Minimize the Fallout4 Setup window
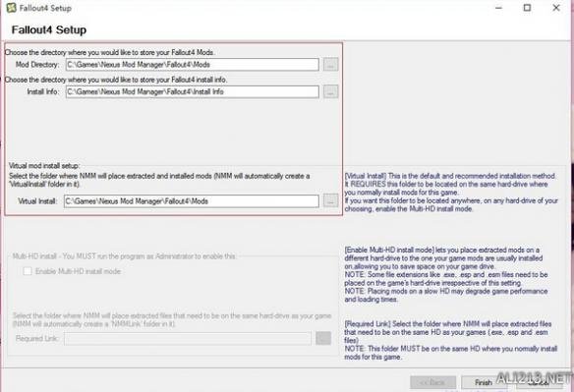 499,8
